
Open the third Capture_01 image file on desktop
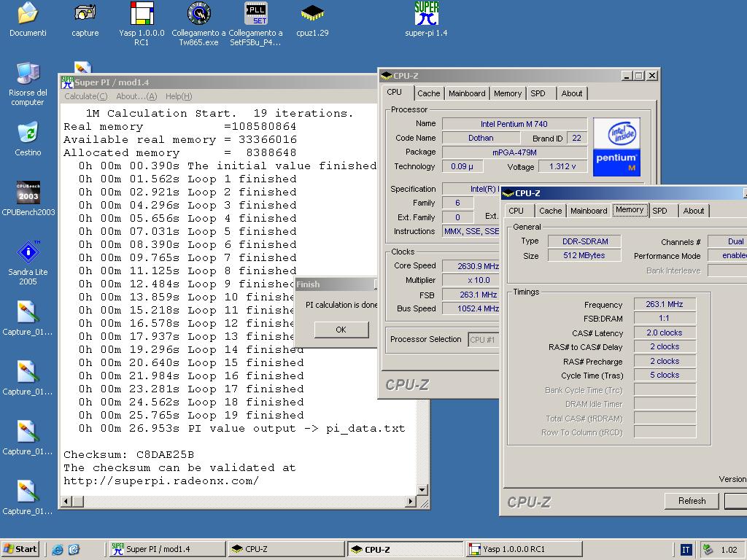tap(27, 437)
